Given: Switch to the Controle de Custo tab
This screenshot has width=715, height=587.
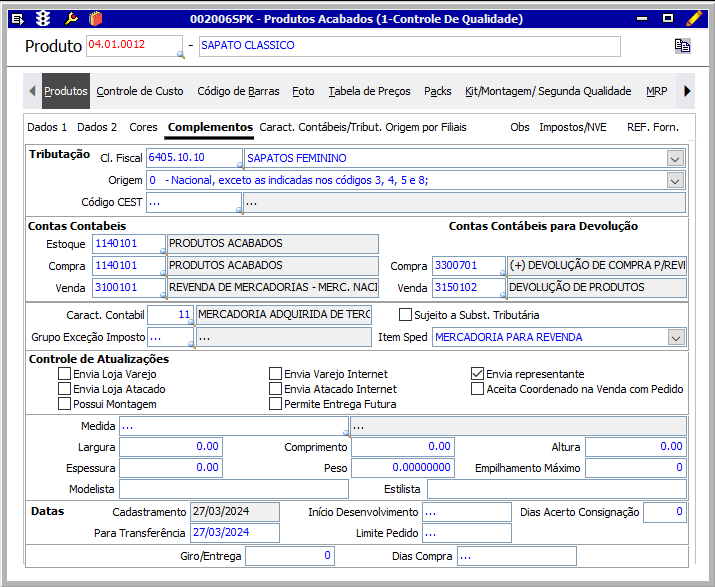Looking at the screenshot, I should pyautogui.click(x=140, y=91).
